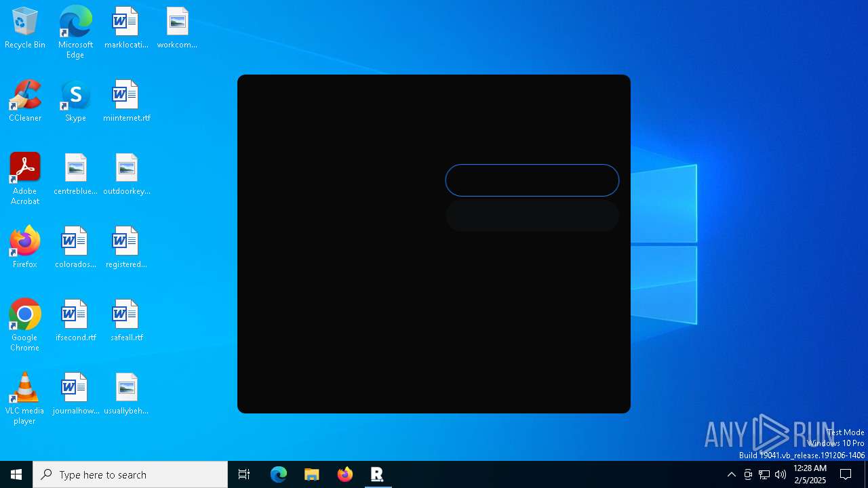Screen dimensions: 868x488
Task: Open the Firefox desktop shortcut
Action: click(x=25, y=248)
